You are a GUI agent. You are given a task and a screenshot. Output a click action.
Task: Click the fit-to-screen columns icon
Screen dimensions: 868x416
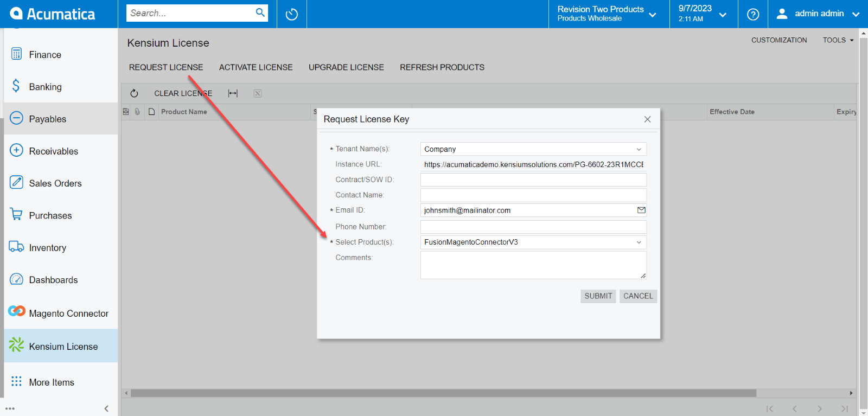tap(233, 93)
